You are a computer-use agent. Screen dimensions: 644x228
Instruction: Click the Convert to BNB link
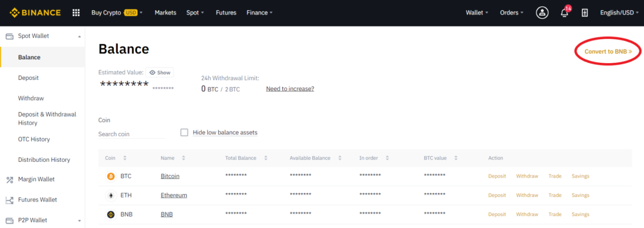[x=608, y=52]
